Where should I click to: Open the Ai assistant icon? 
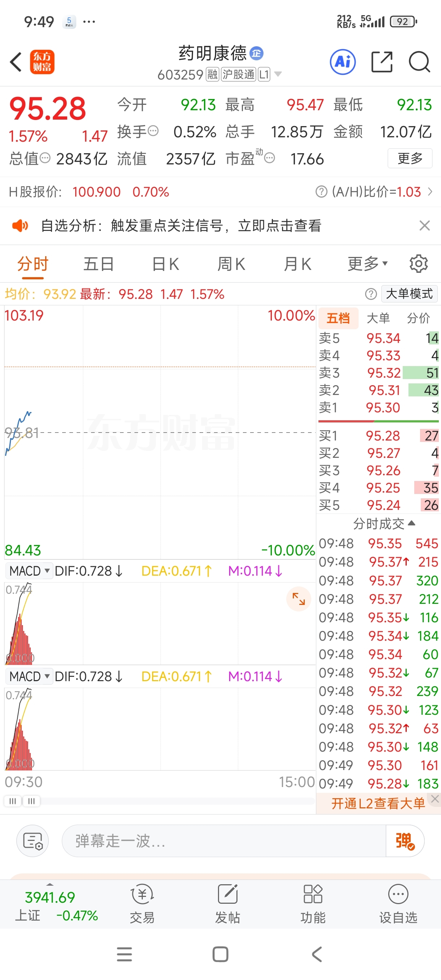pyautogui.click(x=343, y=62)
